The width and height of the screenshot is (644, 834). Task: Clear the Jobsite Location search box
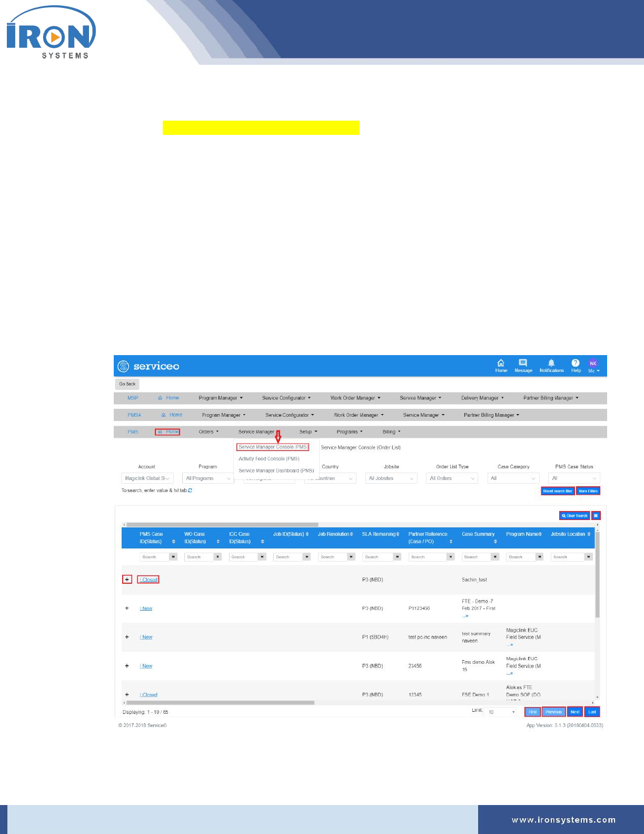coord(588,557)
